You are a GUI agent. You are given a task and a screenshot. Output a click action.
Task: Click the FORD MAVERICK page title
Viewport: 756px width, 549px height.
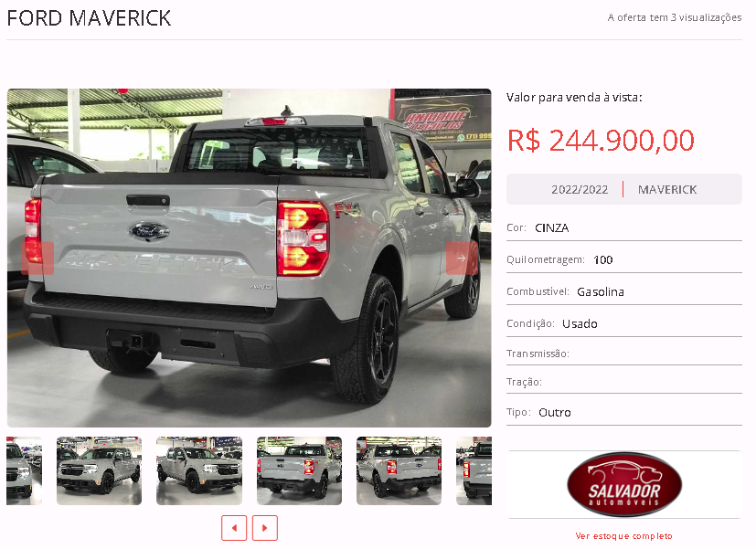[x=89, y=18]
